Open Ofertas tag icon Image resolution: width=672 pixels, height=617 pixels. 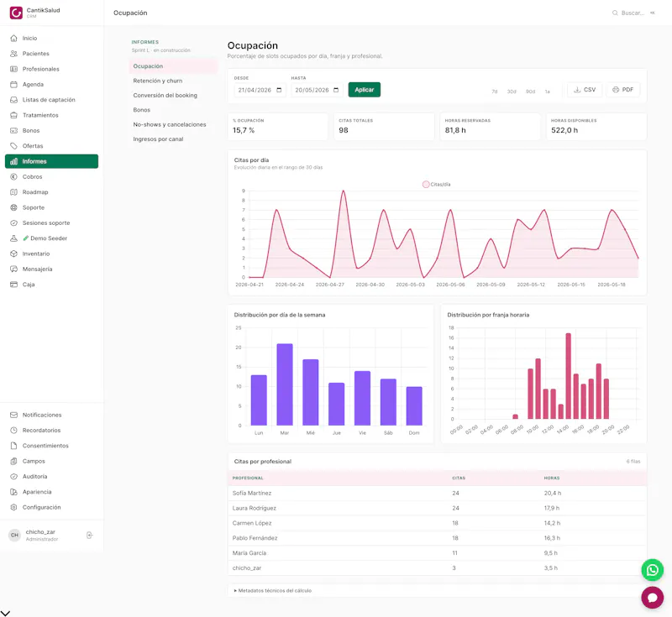tap(13, 146)
